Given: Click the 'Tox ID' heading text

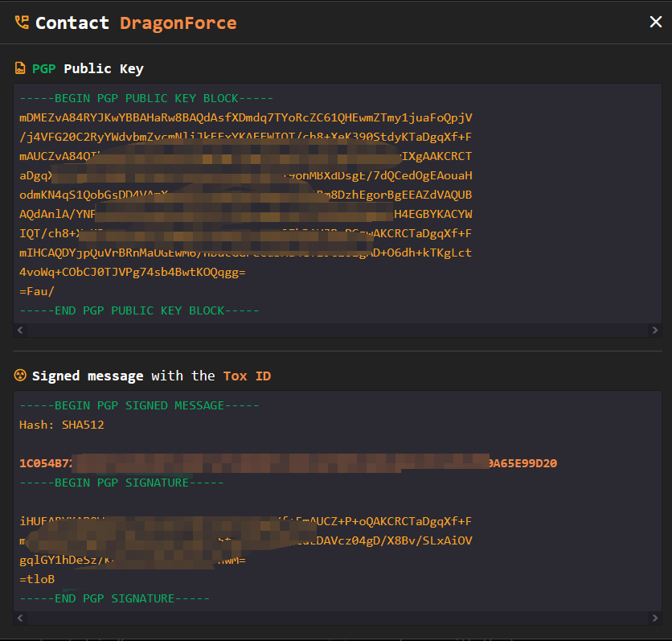Looking at the screenshot, I should pyautogui.click(x=247, y=376).
